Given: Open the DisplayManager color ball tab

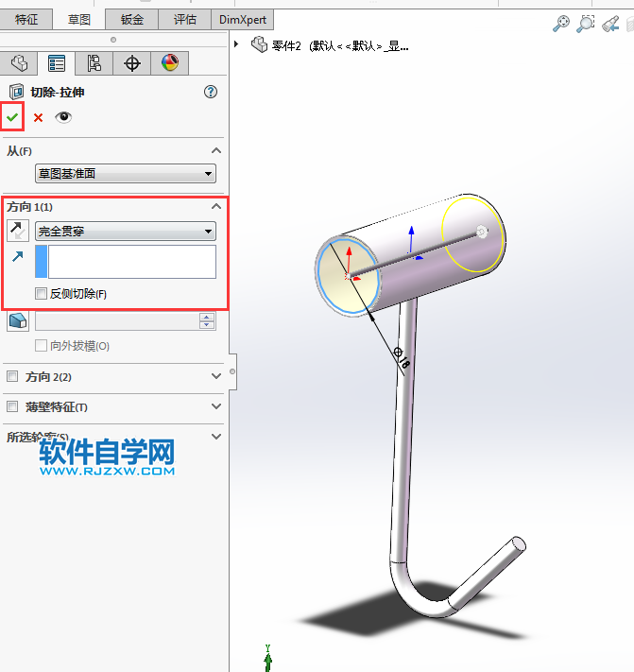Looking at the screenshot, I should pyautogui.click(x=170, y=63).
